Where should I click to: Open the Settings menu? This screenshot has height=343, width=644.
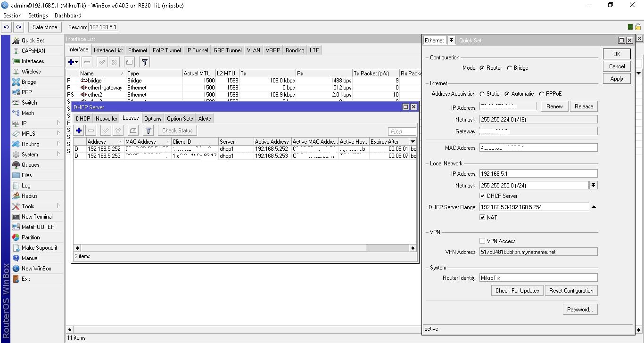click(x=38, y=16)
